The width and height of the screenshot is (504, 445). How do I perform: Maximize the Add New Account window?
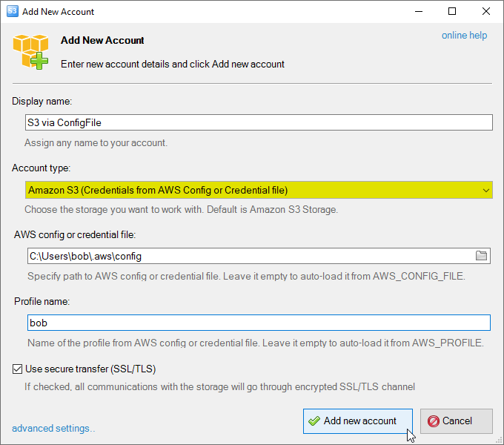[x=452, y=12]
